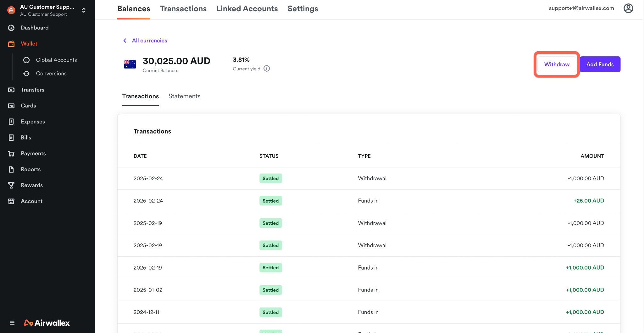Click the Cards icon in sidebar
644x333 pixels.
pos(11,106)
